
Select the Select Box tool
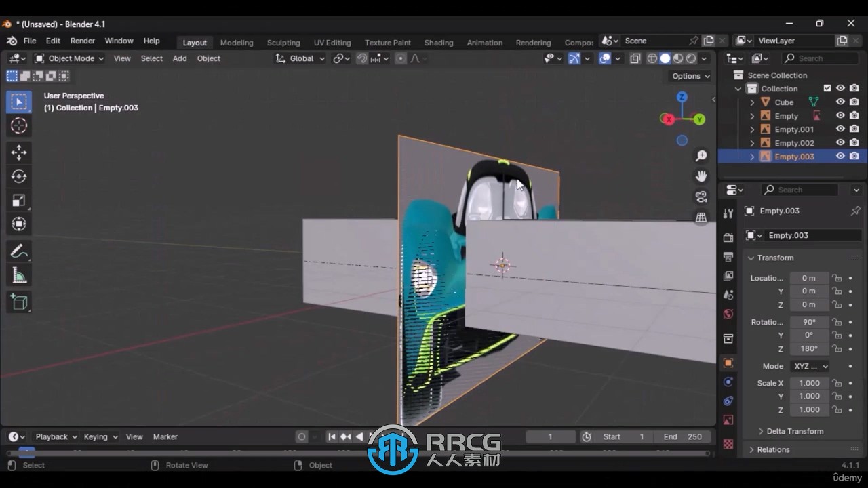(x=19, y=102)
